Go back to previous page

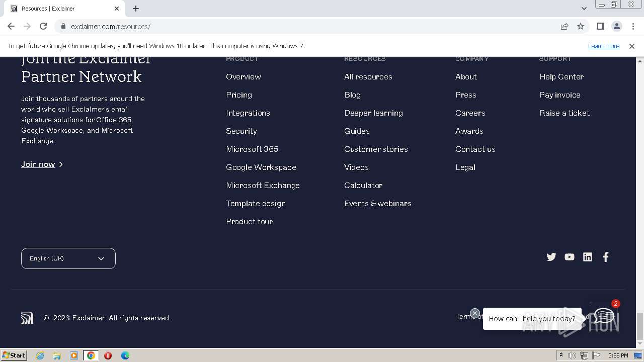(x=11, y=26)
